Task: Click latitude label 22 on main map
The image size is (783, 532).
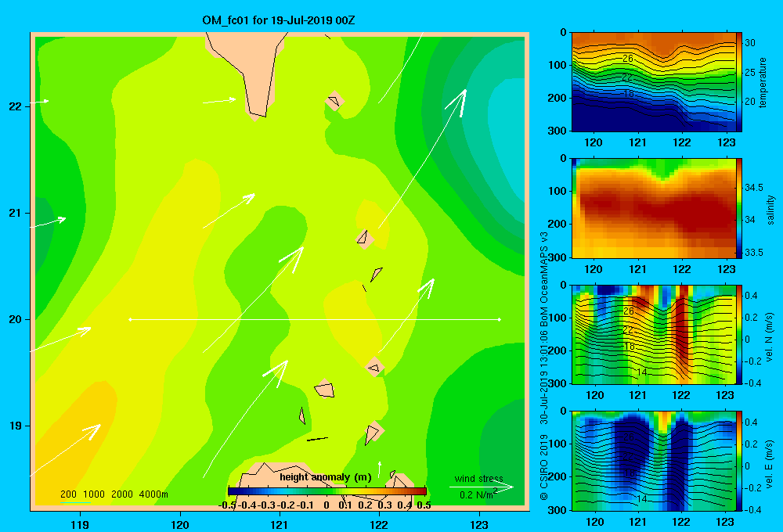Action: [x=15, y=107]
